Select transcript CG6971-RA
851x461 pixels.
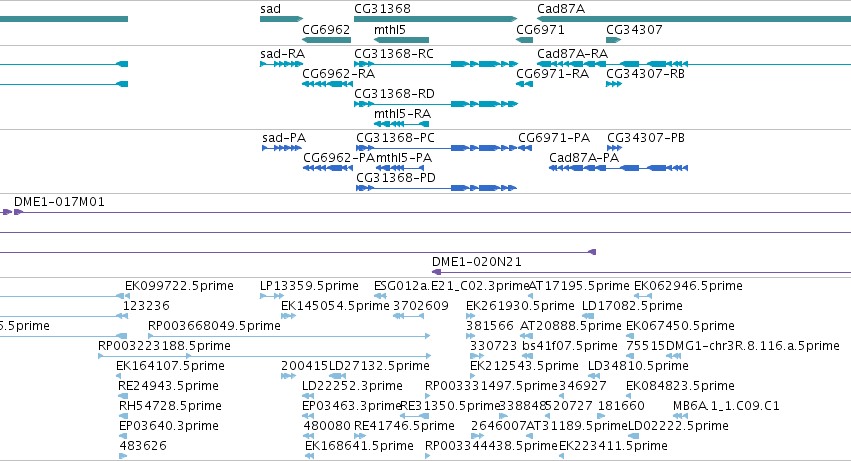pyautogui.click(x=552, y=73)
